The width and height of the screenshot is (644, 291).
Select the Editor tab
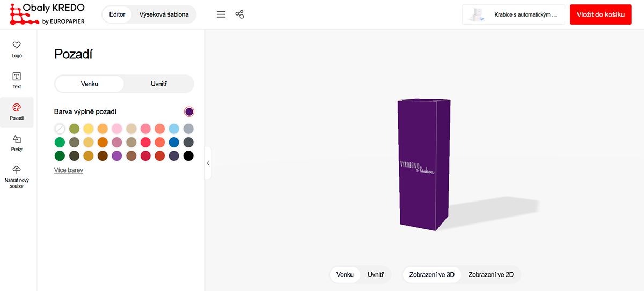[x=117, y=14]
